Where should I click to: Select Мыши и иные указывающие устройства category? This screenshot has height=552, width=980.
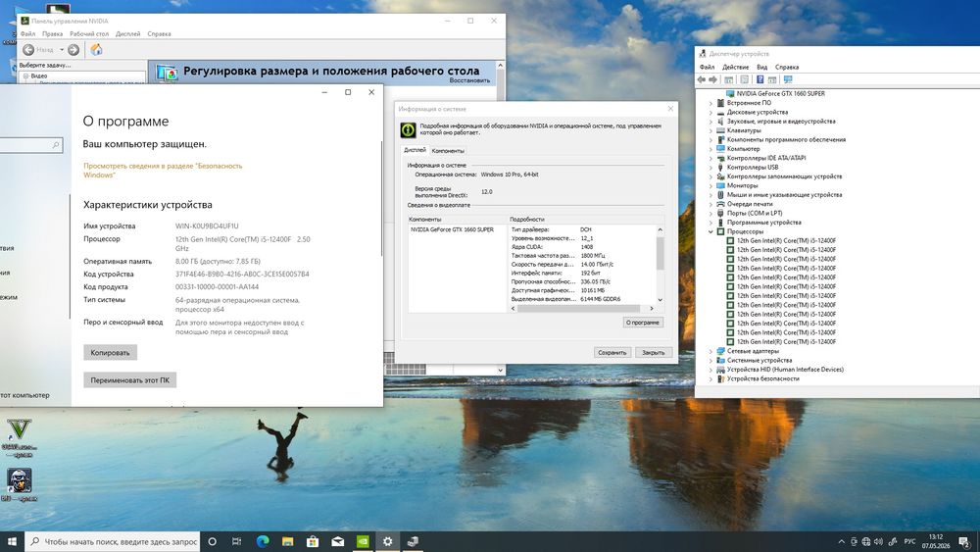(x=784, y=195)
